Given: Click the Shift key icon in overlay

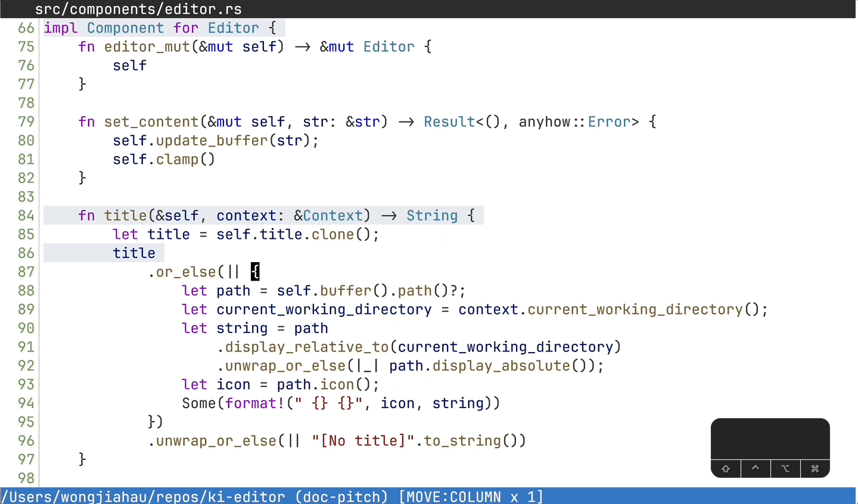Looking at the screenshot, I should point(726,469).
